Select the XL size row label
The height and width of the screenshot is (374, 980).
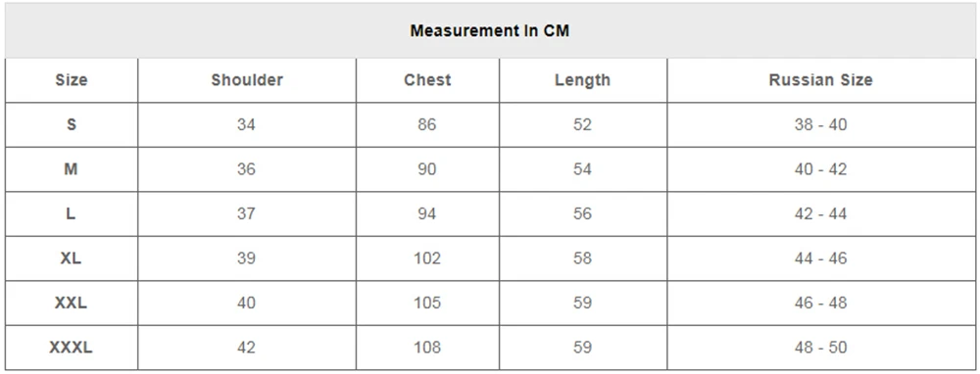72,257
